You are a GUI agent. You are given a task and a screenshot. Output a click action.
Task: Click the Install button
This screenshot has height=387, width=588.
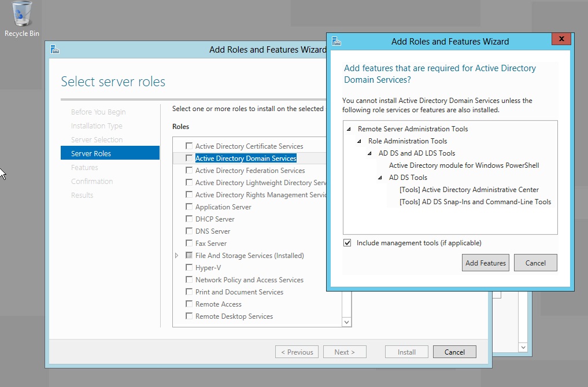406,352
